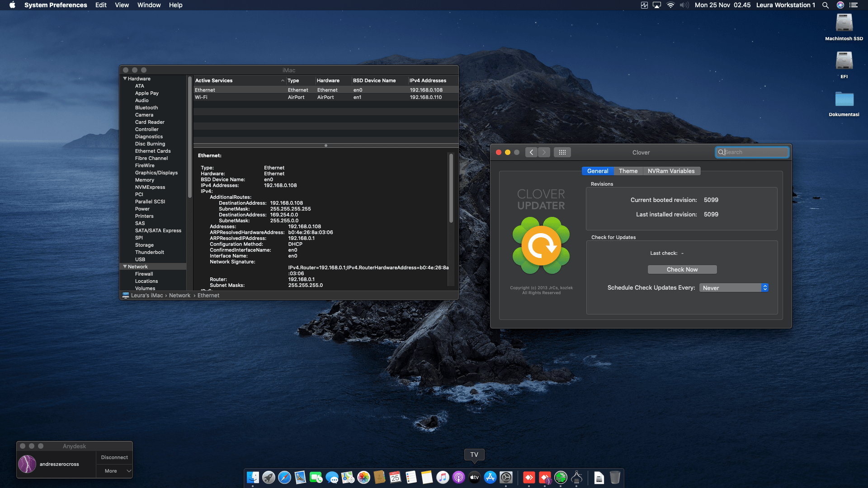Switch to Theme tab in Clover
868x488 pixels.
[x=628, y=171]
